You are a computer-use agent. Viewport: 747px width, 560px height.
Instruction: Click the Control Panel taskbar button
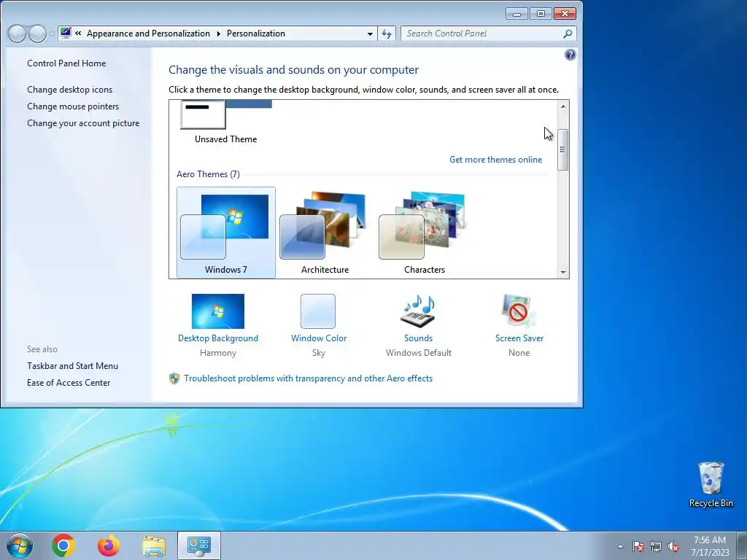coord(199,545)
